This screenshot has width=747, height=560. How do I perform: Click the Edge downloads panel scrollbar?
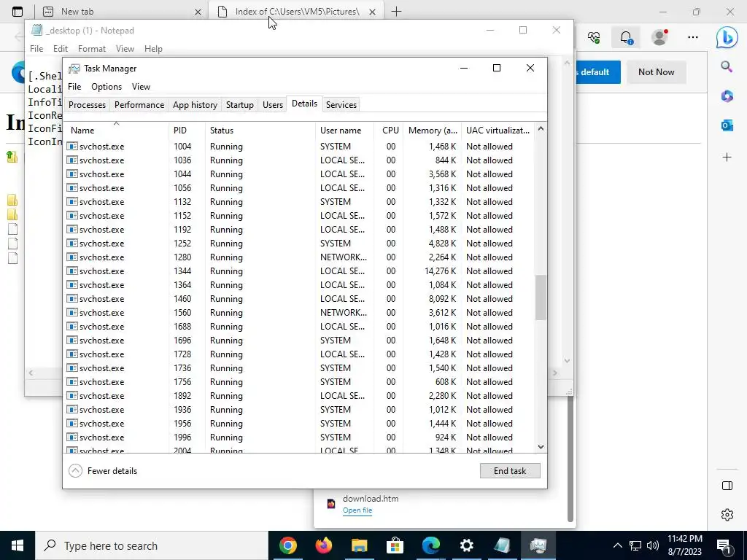point(570,459)
